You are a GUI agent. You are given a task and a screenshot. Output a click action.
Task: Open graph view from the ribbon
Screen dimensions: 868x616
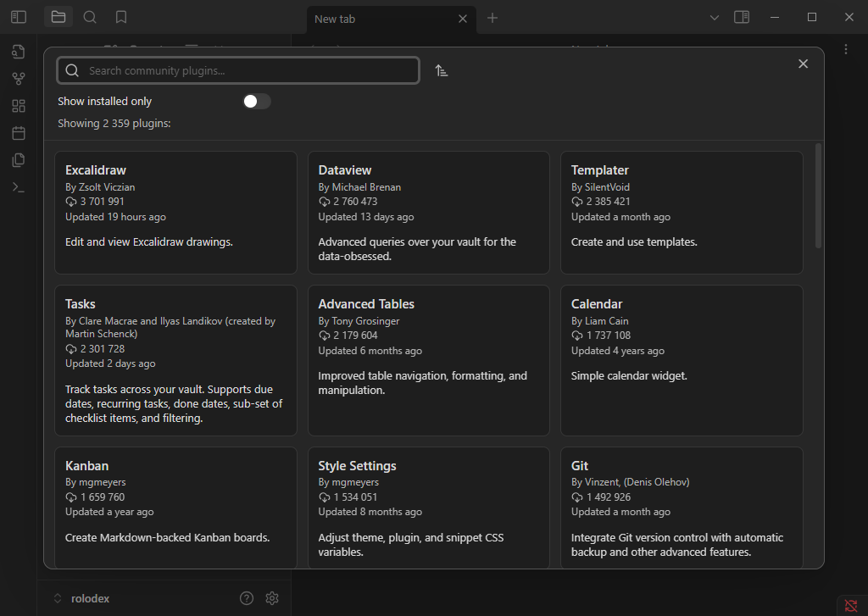(19, 79)
